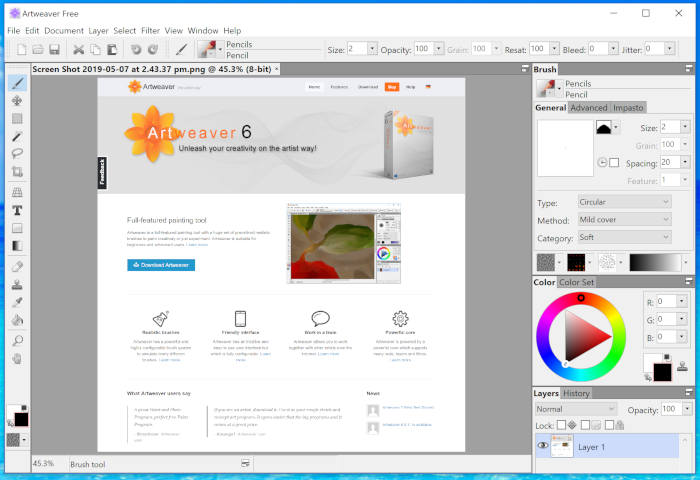Expand the brush tip shape dropdown
The image size is (700, 480).
(616, 128)
